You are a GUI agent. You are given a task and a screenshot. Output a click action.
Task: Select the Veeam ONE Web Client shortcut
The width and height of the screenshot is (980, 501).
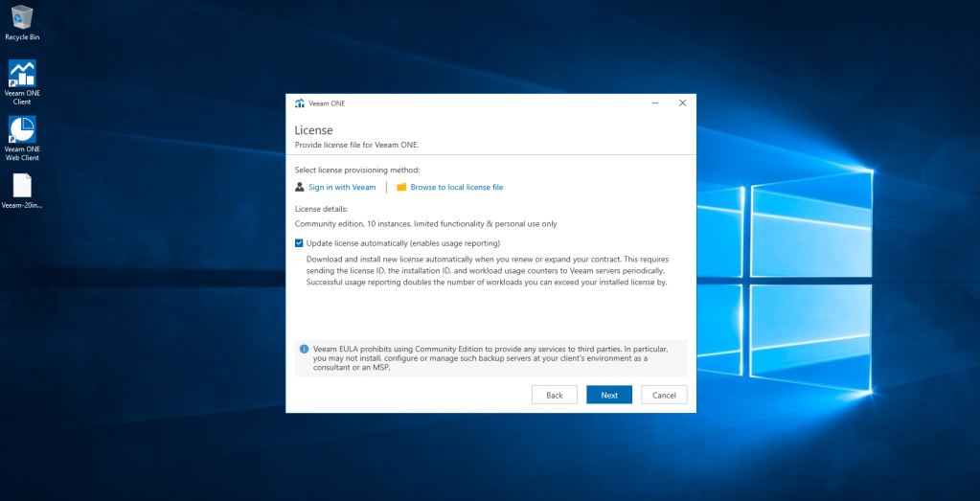pos(22,138)
